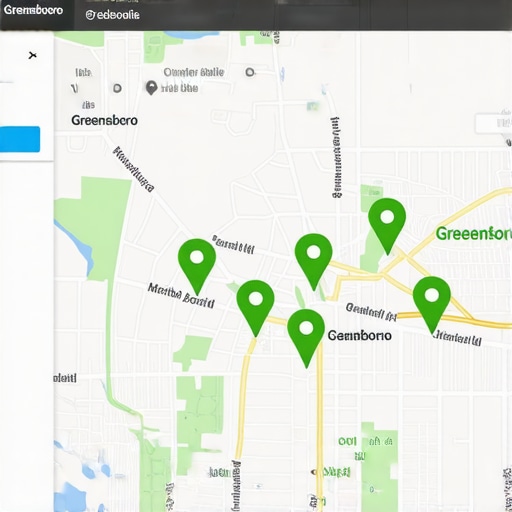The height and width of the screenshot is (512, 512).
Task: Click the green "Greenfor" map label
Action: [473, 234]
